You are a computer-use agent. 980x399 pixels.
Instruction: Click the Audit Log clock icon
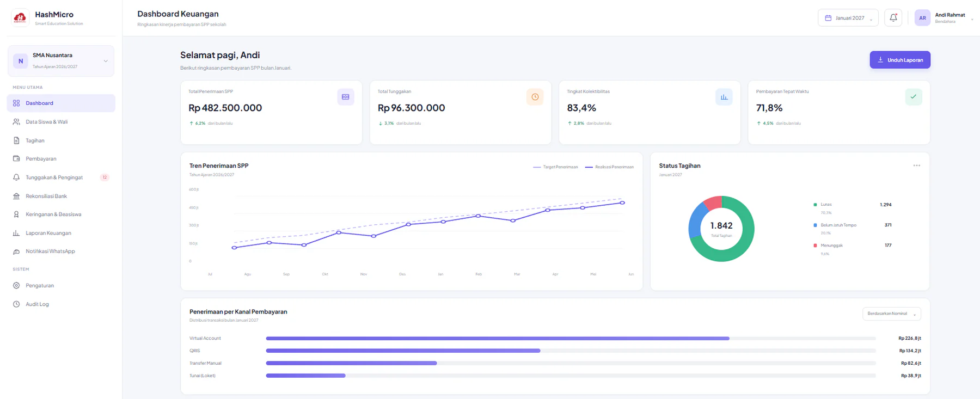(x=16, y=304)
